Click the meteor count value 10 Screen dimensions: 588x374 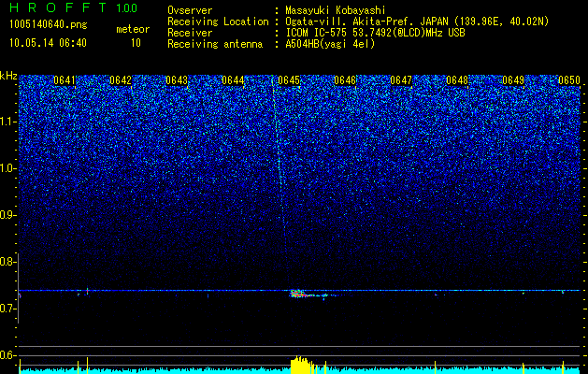click(x=136, y=43)
